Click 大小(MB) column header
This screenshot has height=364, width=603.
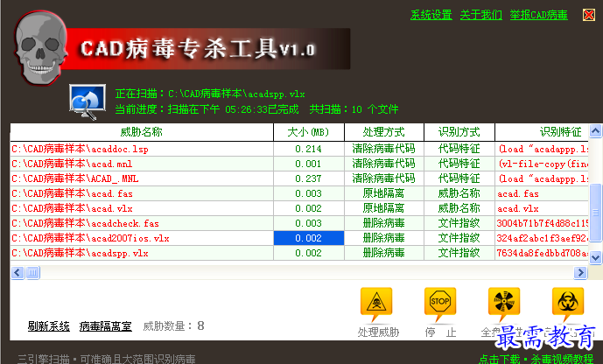[308, 132]
